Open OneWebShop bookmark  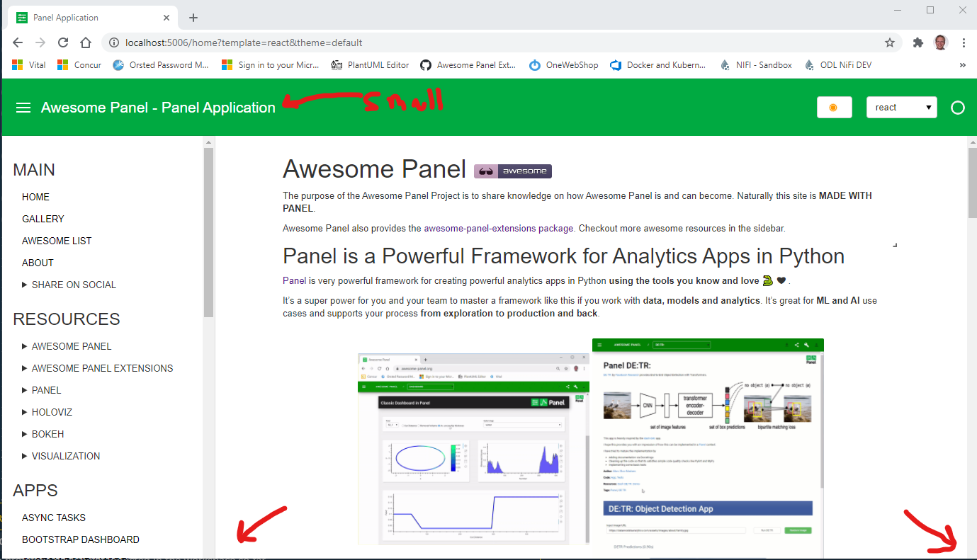tap(564, 64)
